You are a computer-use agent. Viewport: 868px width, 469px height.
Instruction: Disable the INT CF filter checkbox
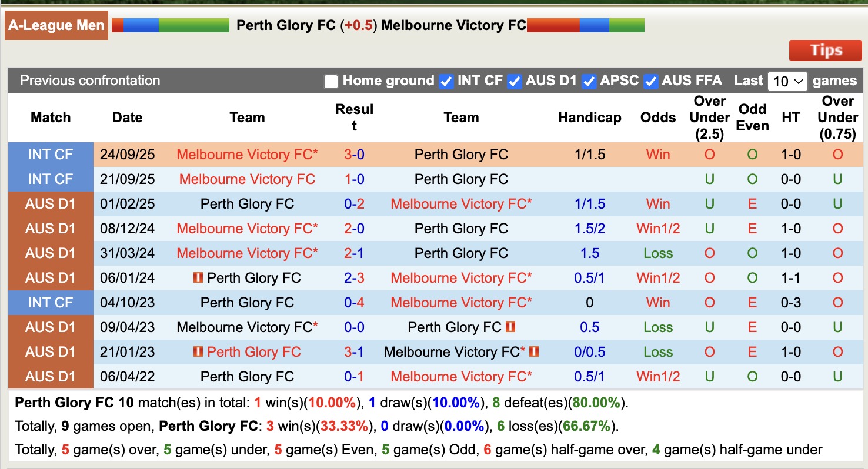pos(446,82)
